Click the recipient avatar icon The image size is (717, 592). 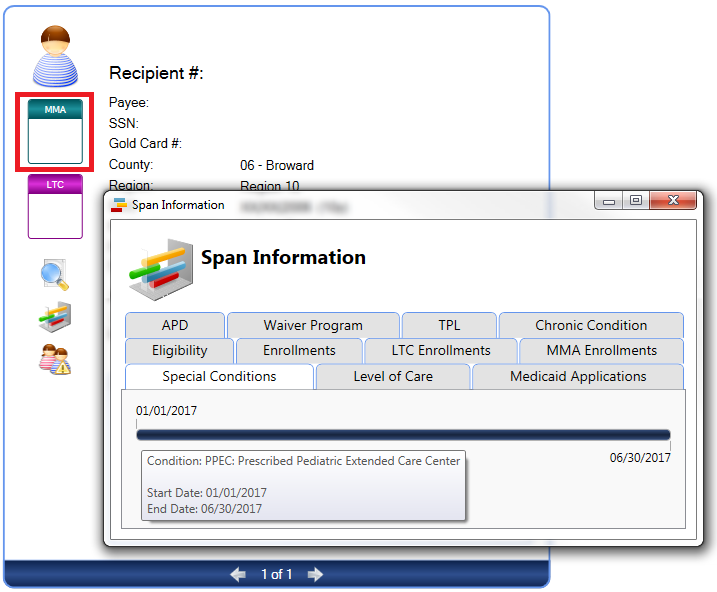click(55, 55)
